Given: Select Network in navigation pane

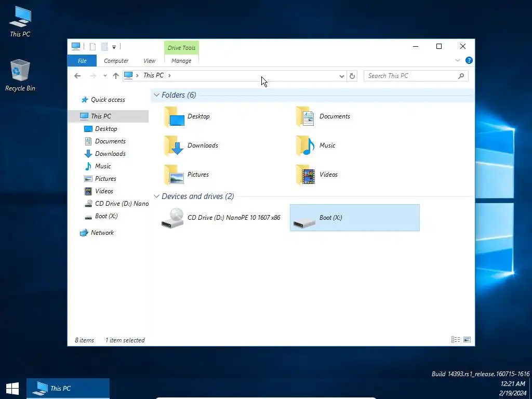Looking at the screenshot, I should [102, 233].
